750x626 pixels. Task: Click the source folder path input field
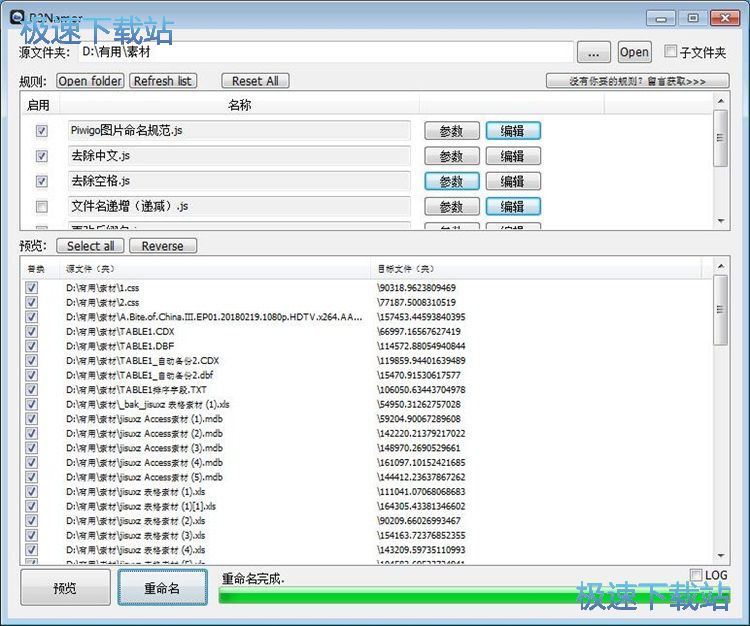324,52
